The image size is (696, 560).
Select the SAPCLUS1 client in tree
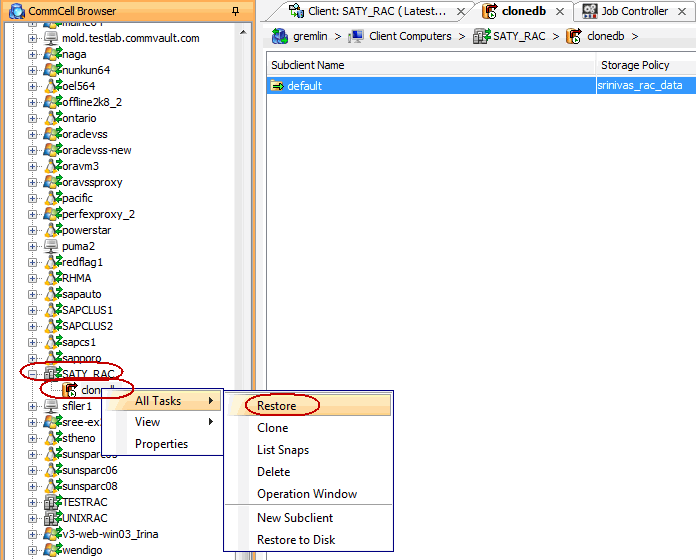[x=87, y=310]
